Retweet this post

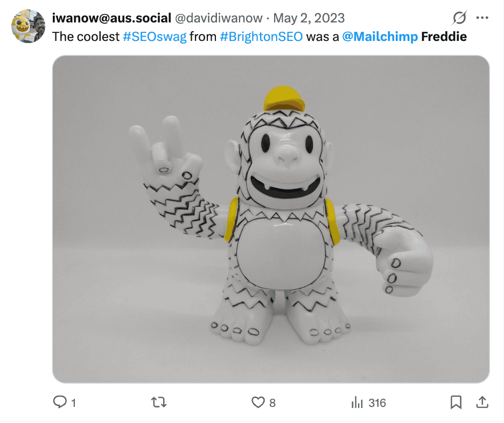pyautogui.click(x=157, y=402)
